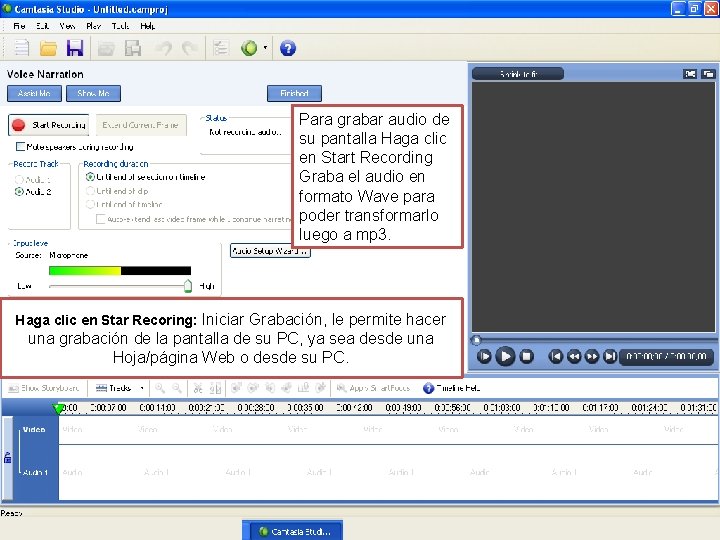Click Show Storyboard in timeline toolbar

pos(44,388)
